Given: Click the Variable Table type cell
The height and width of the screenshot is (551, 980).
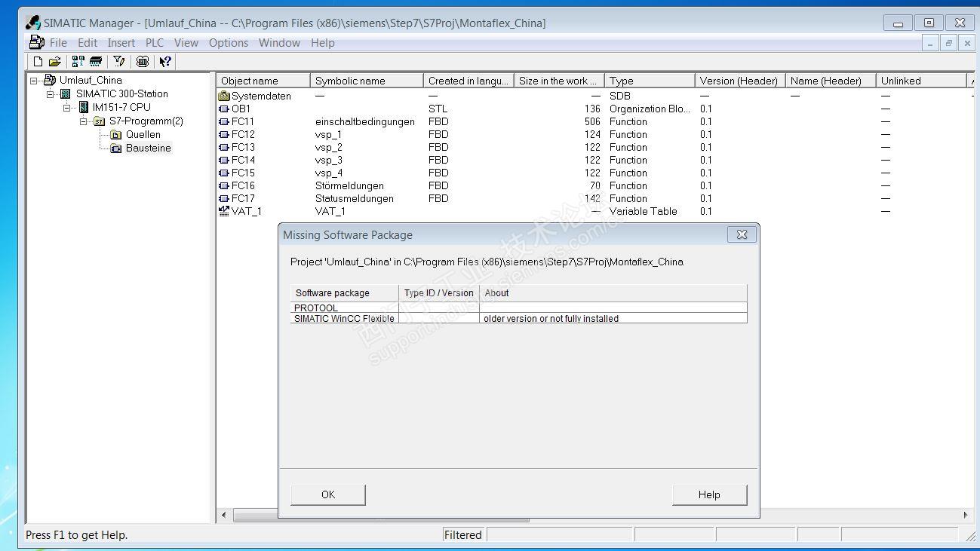Looking at the screenshot, I should (644, 211).
